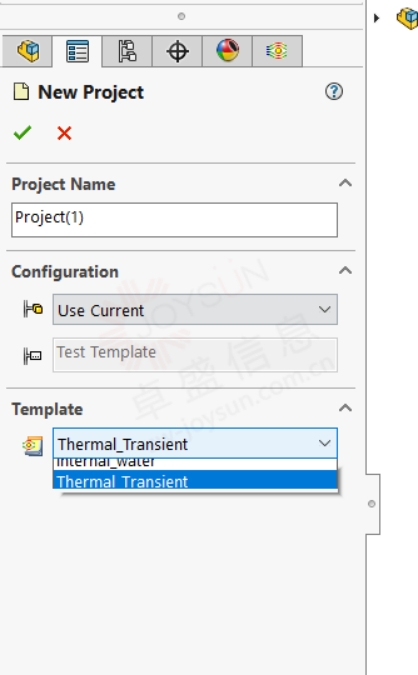Open the Thermal_Transient template dropdown arrow
This screenshot has height=675, width=418.
(325, 443)
